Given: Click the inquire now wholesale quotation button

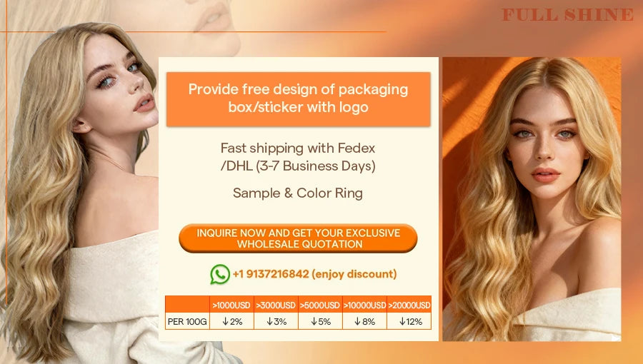Looking at the screenshot, I should [x=298, y=238].
